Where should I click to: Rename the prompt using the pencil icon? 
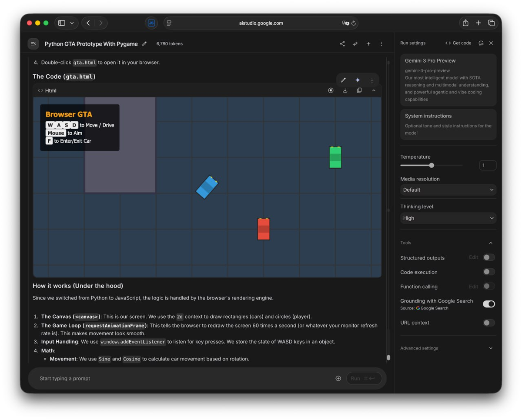pyautogui.click(x=144, y=43)
